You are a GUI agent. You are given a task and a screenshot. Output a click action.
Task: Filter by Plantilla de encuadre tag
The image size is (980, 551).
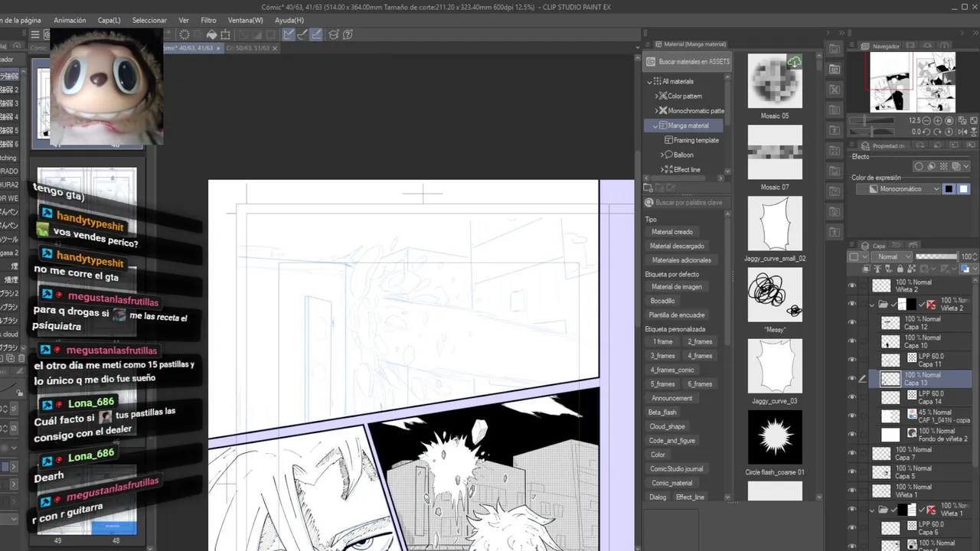point(677,315)
